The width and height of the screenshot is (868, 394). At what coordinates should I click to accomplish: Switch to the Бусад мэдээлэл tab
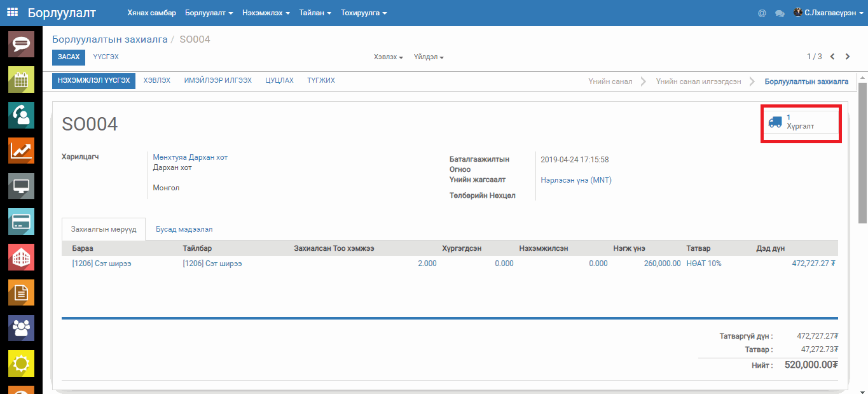coord(184,229)
